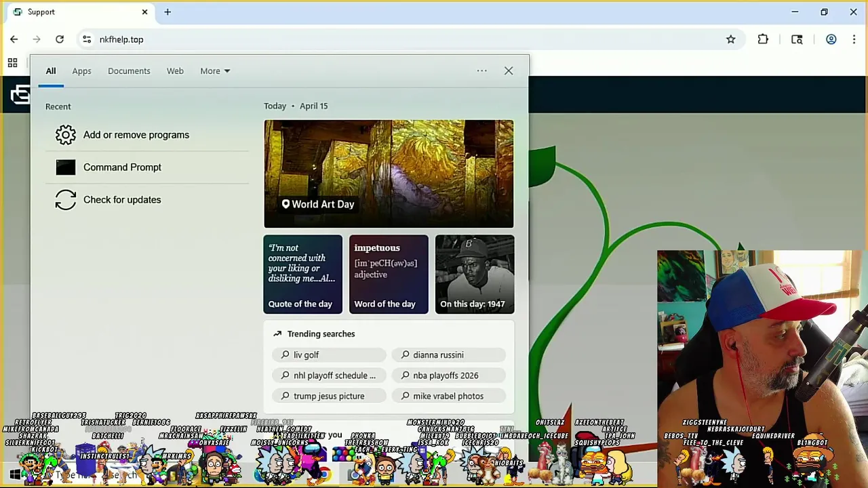View site information icon in address bar
The image size is (868, 488).
87,39
